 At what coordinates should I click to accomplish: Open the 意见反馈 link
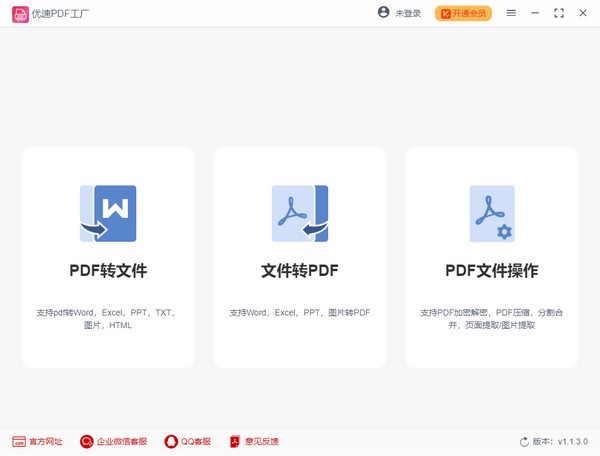[x=262, y=441]
